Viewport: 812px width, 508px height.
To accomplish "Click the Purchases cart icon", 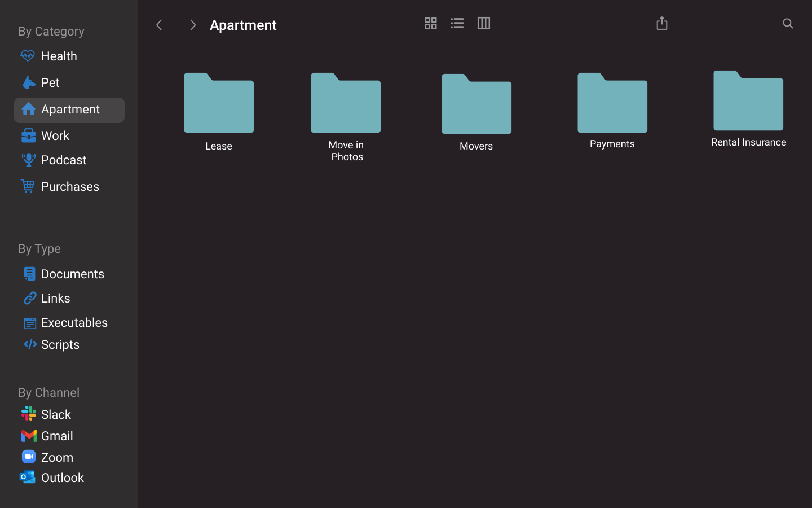I will [x=28, y=186].
